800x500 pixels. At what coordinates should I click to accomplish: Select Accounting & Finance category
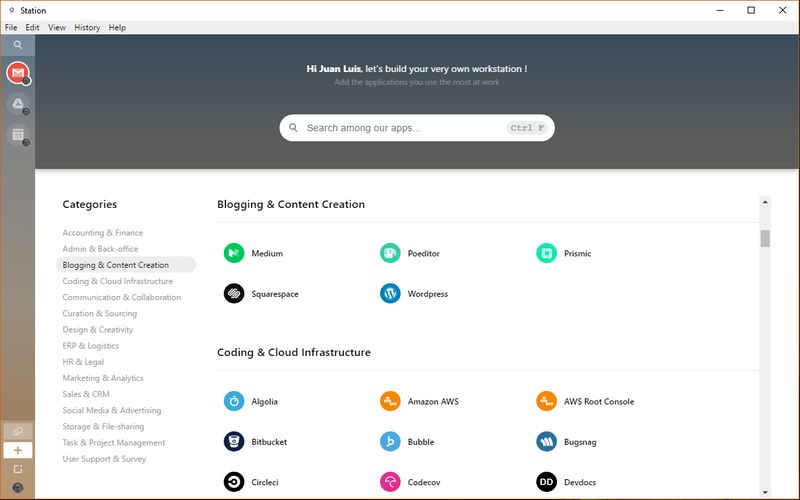(103, 233)
